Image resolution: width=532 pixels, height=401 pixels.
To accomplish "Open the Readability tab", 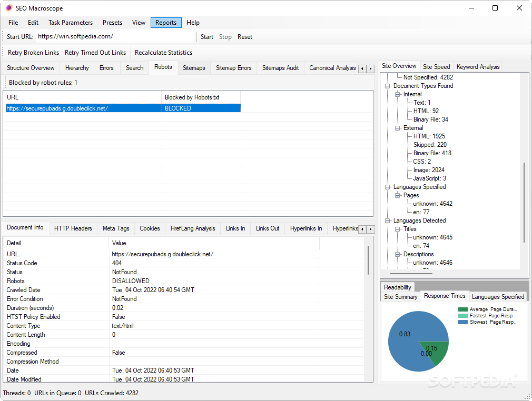I will pos(397,287).
